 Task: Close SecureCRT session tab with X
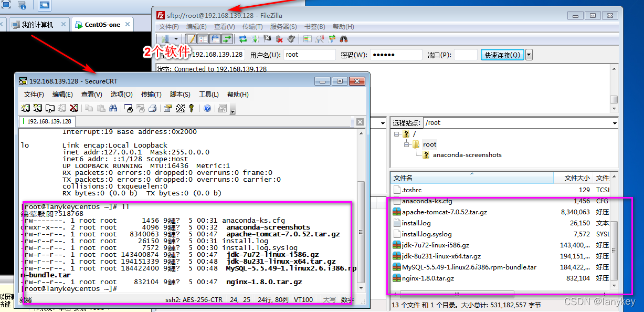[360, 121]
